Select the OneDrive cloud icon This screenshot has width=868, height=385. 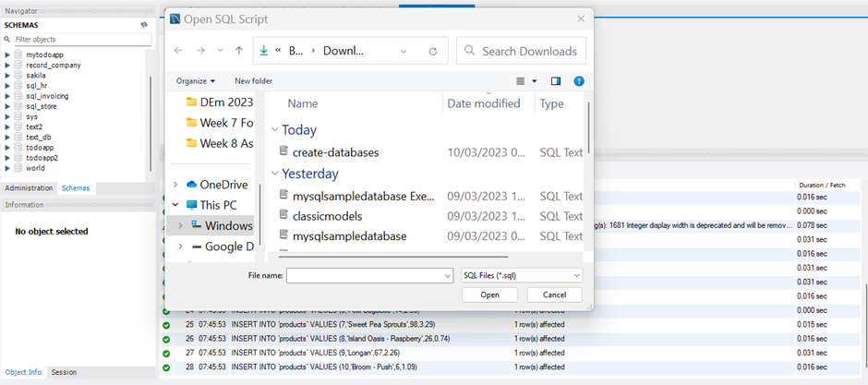(x=191, y=185)
